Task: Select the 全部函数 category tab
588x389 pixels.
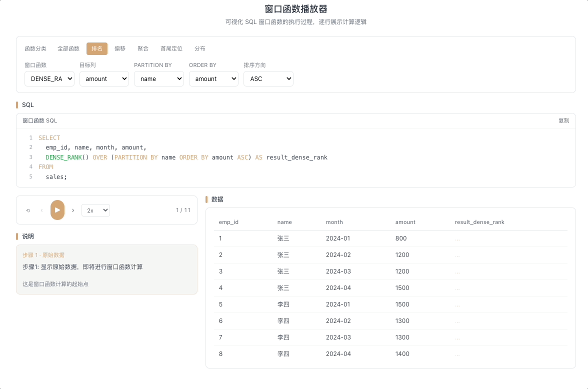Action: (x=68, y=49)
